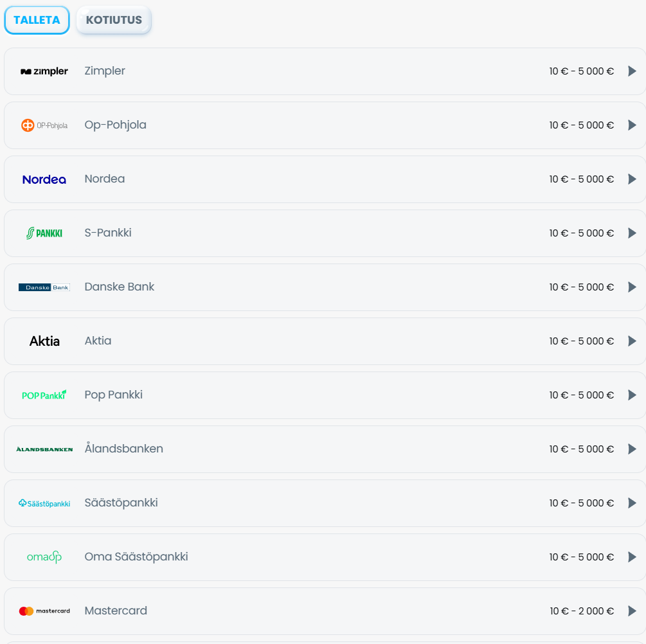Click the Aktia logo
Viewport: 646px width, 644px height.
tap(44, 341)
